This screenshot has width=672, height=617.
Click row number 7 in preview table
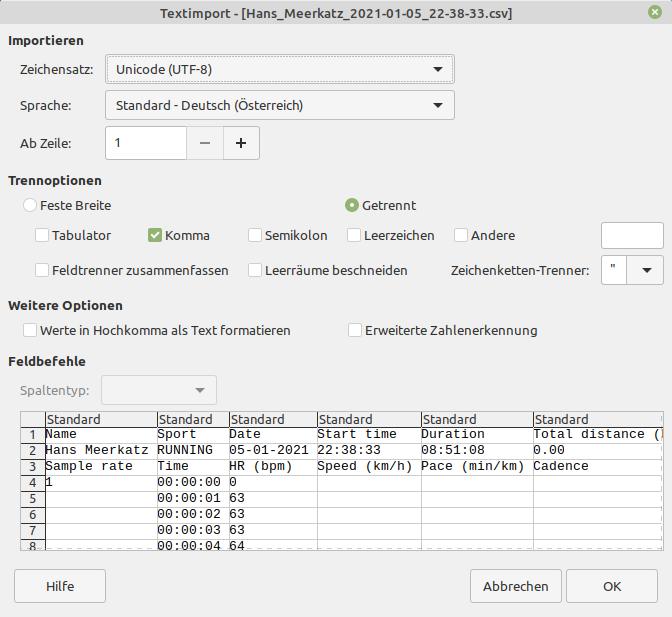(33, 531)
